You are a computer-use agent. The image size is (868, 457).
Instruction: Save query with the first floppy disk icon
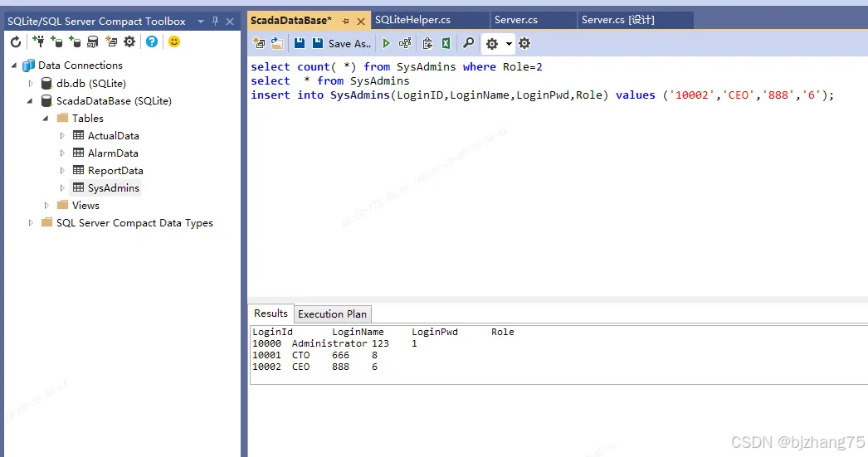[300, 43]
